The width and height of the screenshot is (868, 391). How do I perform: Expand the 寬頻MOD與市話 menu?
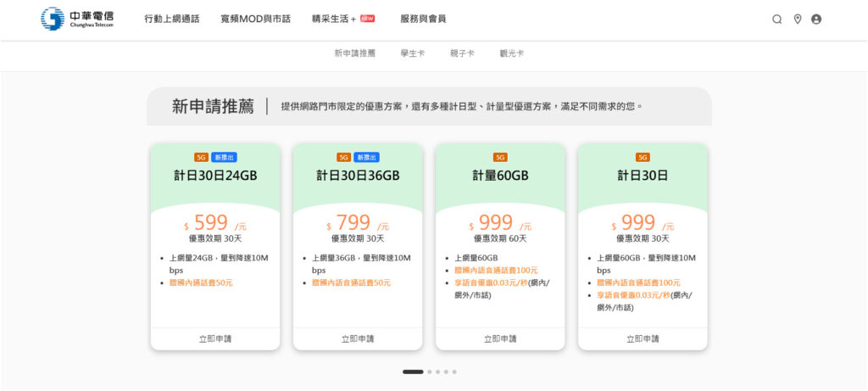point(255,19)
